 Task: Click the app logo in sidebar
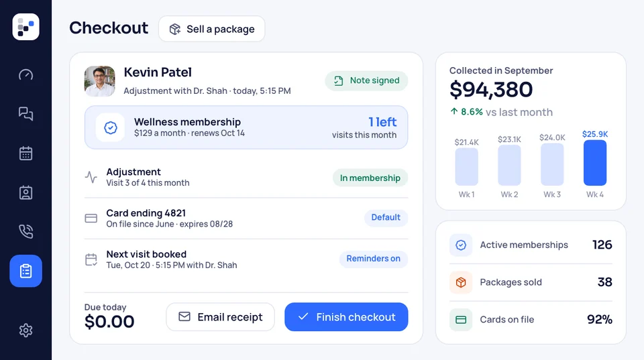pyautogui.click(x=26, y=27)
